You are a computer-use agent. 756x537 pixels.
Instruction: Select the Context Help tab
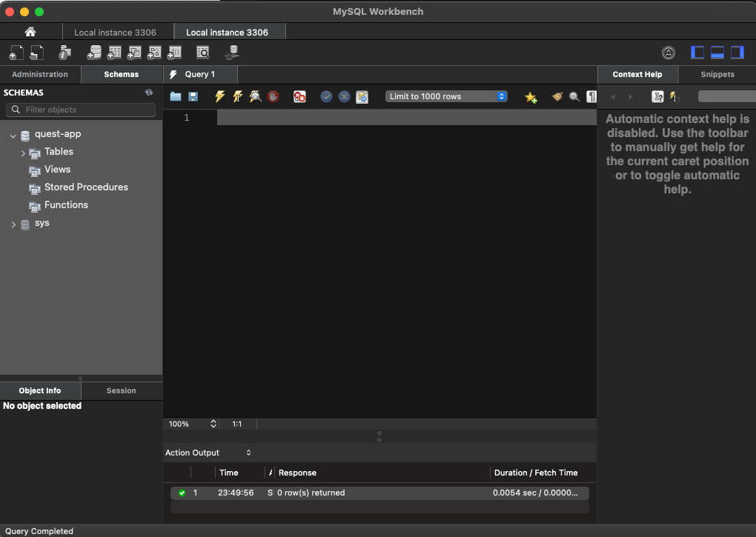pos(637,75)
